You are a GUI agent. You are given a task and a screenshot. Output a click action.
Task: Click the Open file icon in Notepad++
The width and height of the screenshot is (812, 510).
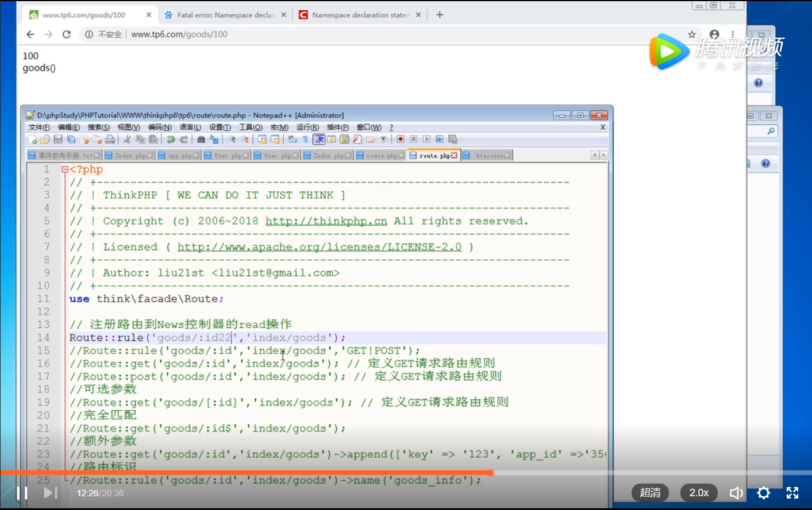pos(45,139)
